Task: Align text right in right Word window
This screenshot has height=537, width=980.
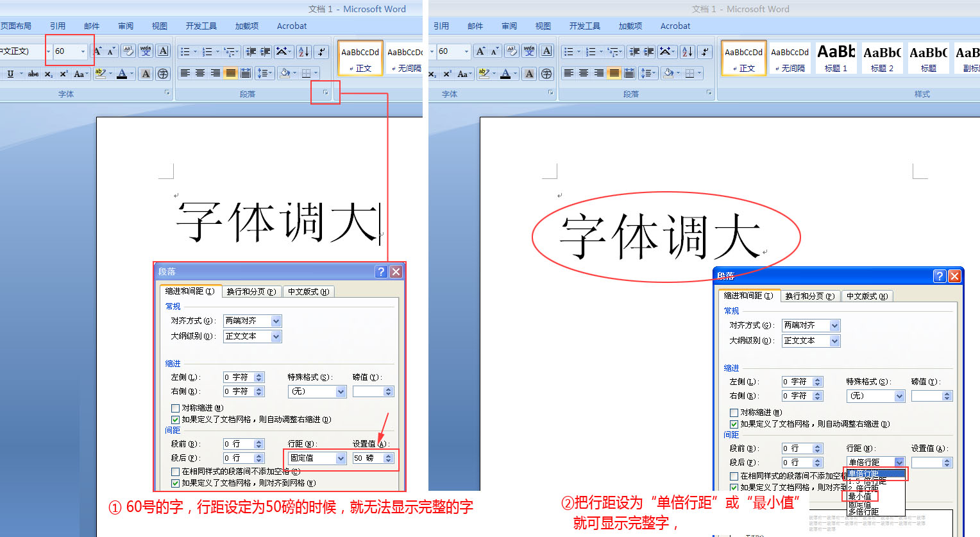Action: tap(599, 73)
